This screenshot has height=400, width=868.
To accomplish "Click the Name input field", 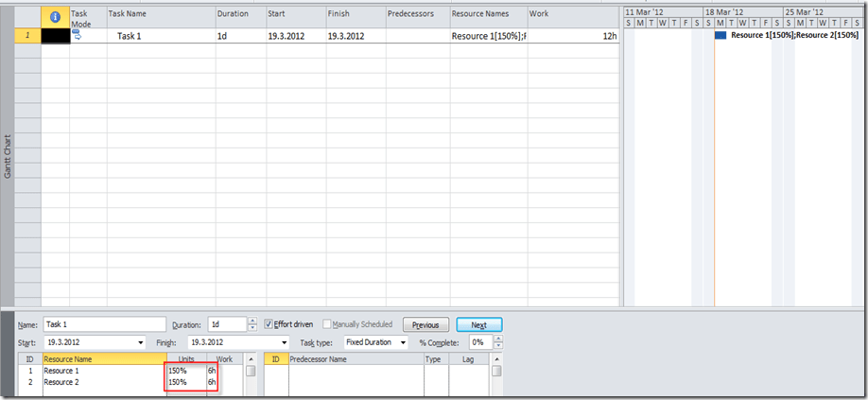I will click(x=104, y=324).
